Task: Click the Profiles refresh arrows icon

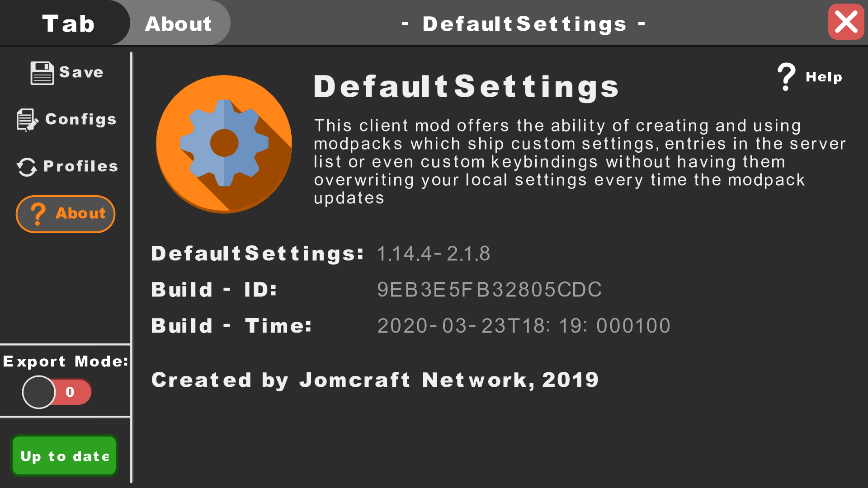Action: 27,167
